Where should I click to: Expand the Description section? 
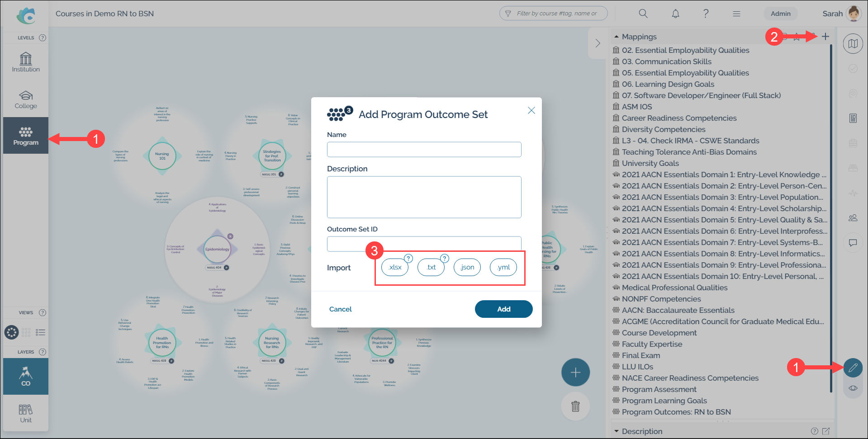617,431
